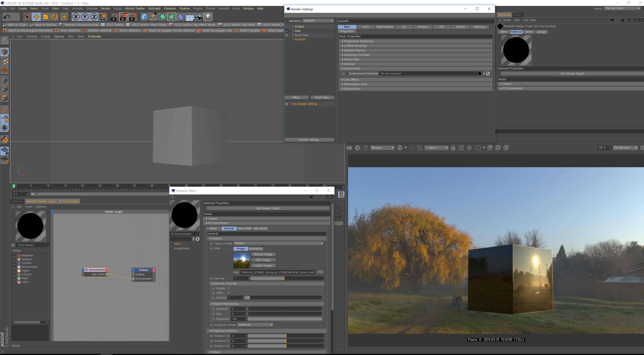This screenshot has height=355, width=644.
Task: Toggle X-axis lock icon
Action: pos(75,17)
